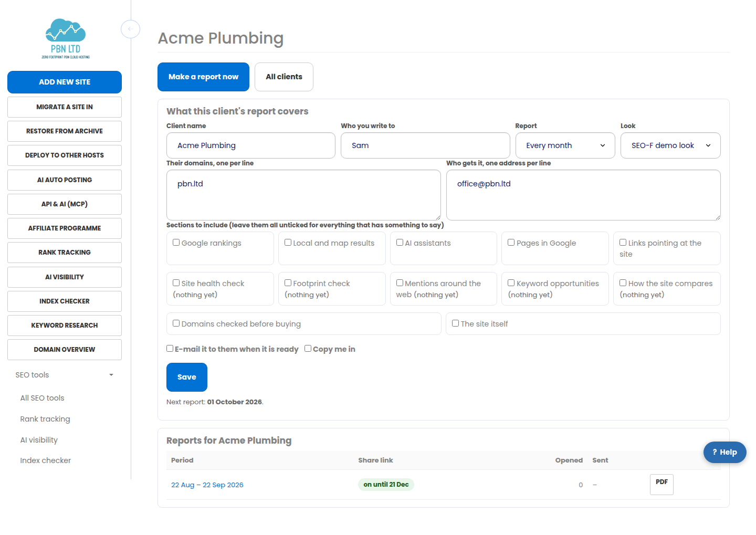Open Rank tracking sidebar link
The height and width of the screenshot is (535, 756).
(45, 419)
